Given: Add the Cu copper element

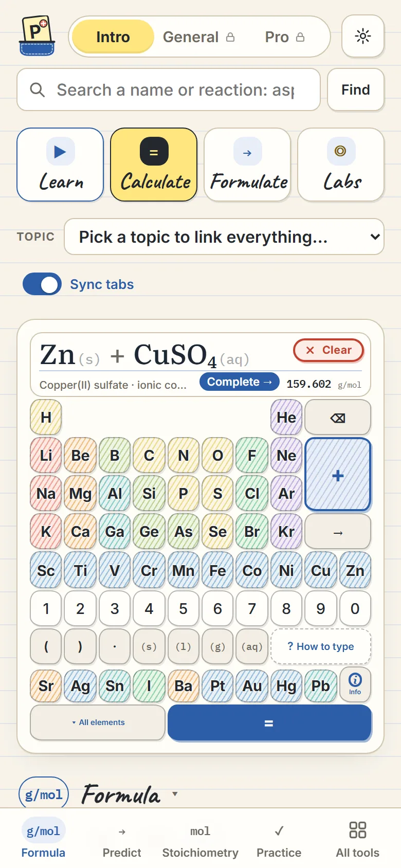Looking at the screenshot, I should click(x=321, y=570).
